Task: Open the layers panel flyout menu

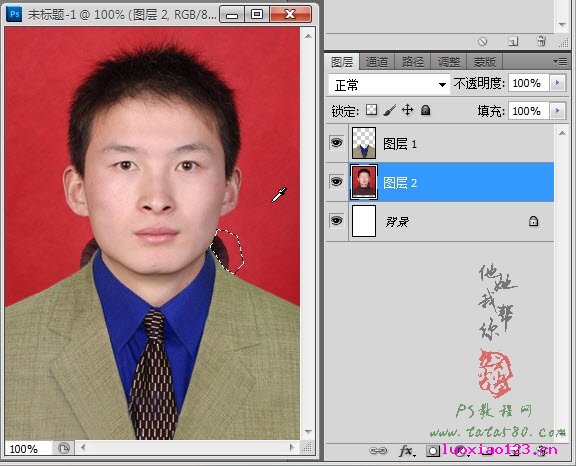Action: [x=560, y=62]
